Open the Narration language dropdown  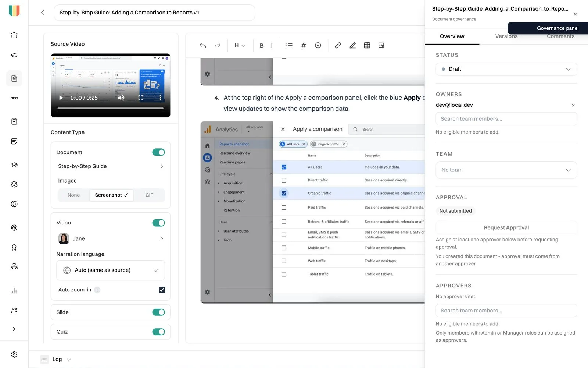click(111, 270)
